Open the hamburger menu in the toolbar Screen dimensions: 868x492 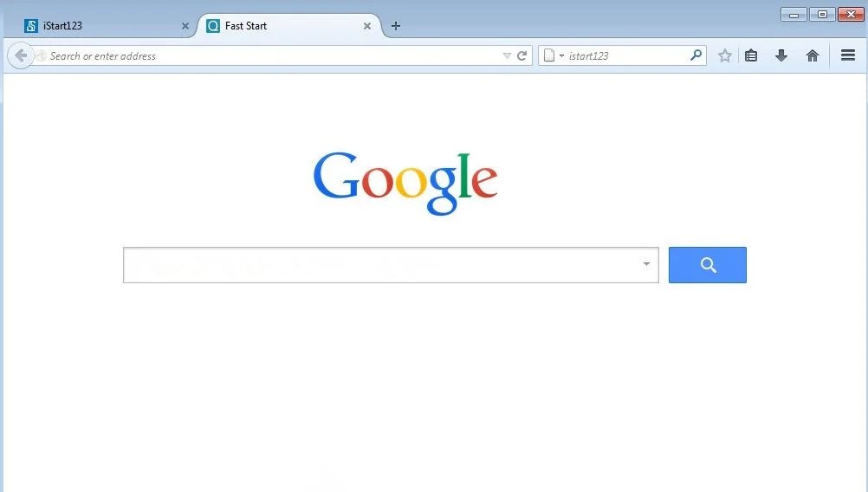coord(847,55)
